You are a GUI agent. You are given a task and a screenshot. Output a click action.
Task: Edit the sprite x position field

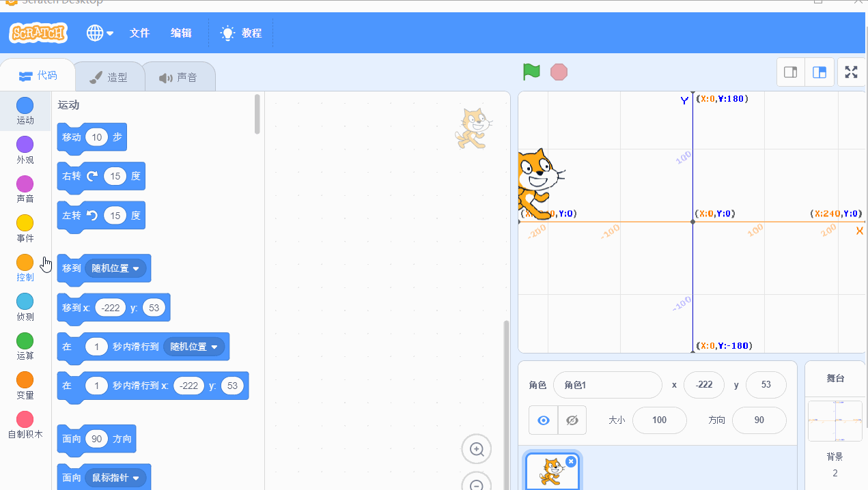pos(703,385)
